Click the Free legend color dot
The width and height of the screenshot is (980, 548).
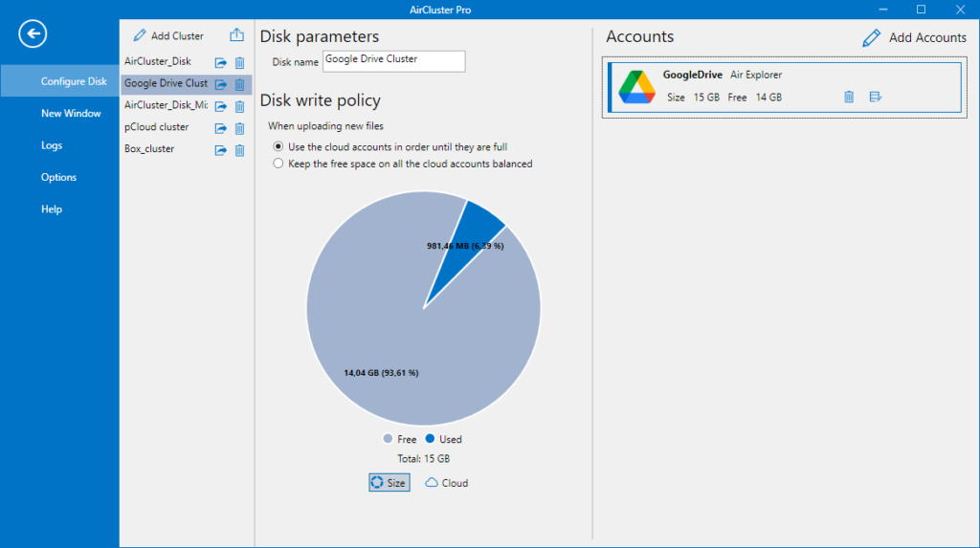coord(388,439)
